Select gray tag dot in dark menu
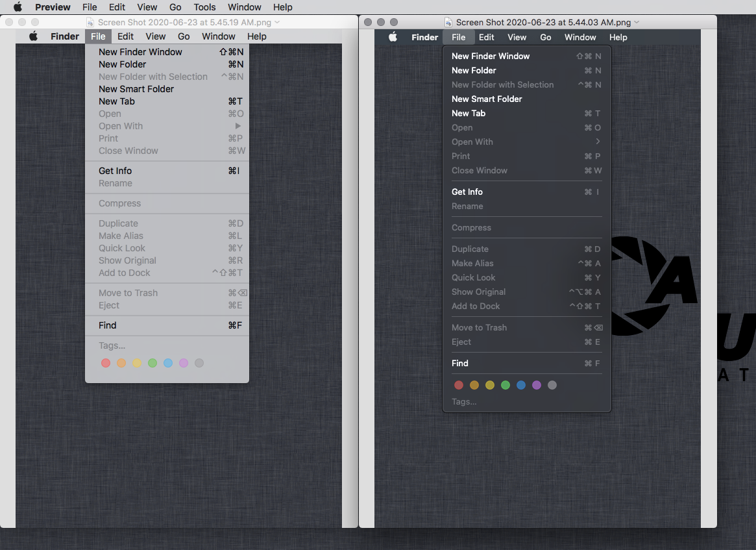The height and width of the screenshot is (550, 756). point(552,385)
